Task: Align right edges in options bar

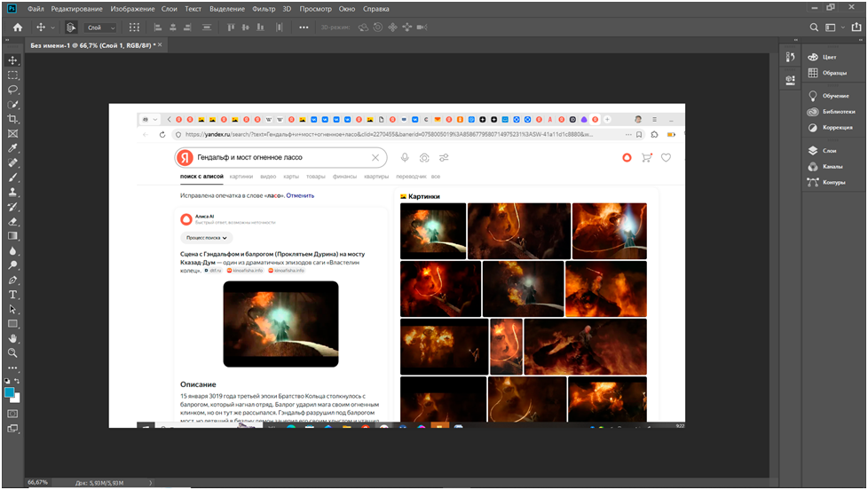Action: (187, 28)
